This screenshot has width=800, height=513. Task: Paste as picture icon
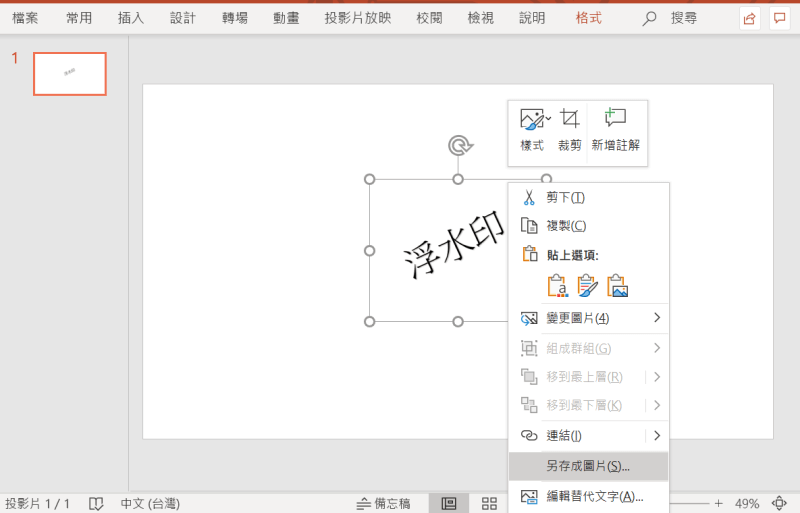[x=617, y=285]
